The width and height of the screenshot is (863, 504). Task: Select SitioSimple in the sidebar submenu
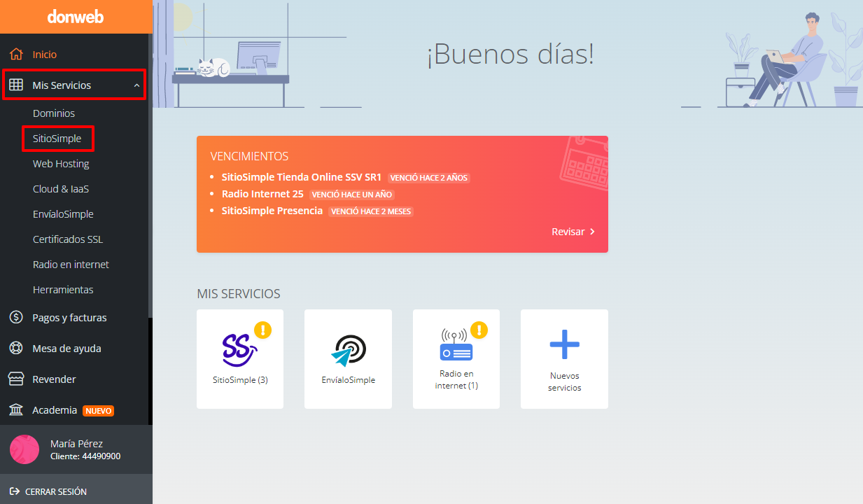click(57, 138)
